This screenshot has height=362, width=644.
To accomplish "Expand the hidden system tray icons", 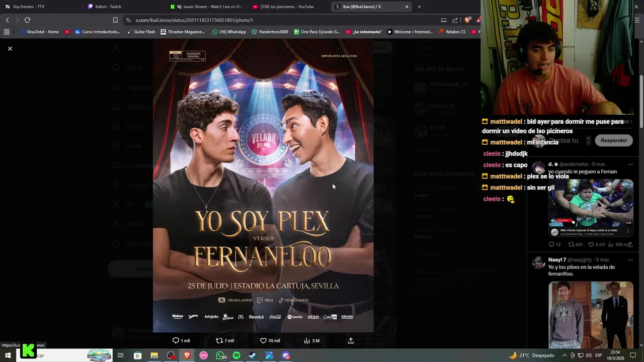I will pyautogui.click(x=564, y=355).
